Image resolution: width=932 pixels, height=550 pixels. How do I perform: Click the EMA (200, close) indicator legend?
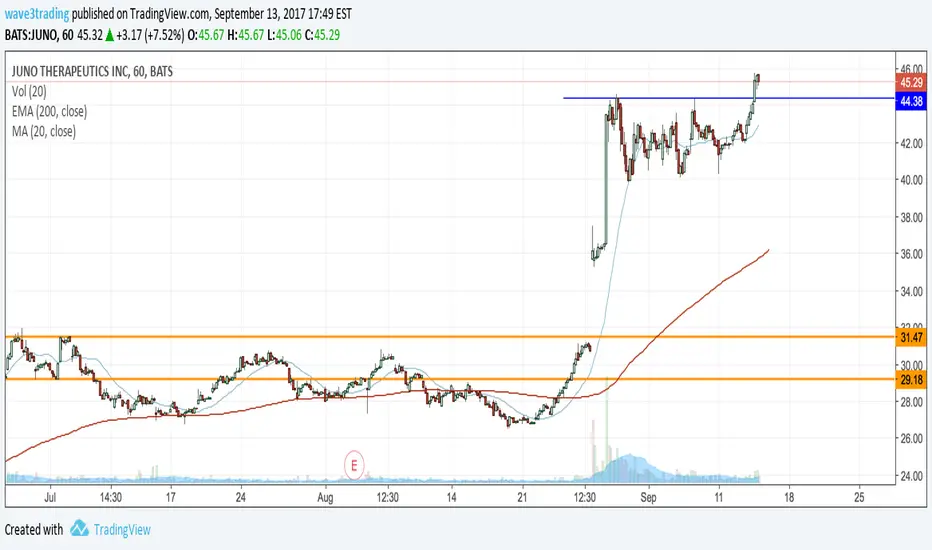(x=49, y=111)
